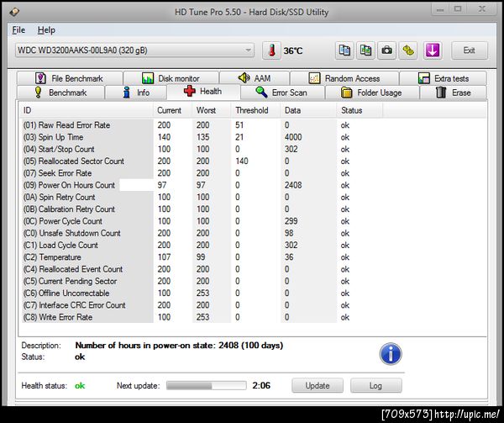504x423 pixels.
Task: Click the Next update progress bar
Action: tap(207, 385)
